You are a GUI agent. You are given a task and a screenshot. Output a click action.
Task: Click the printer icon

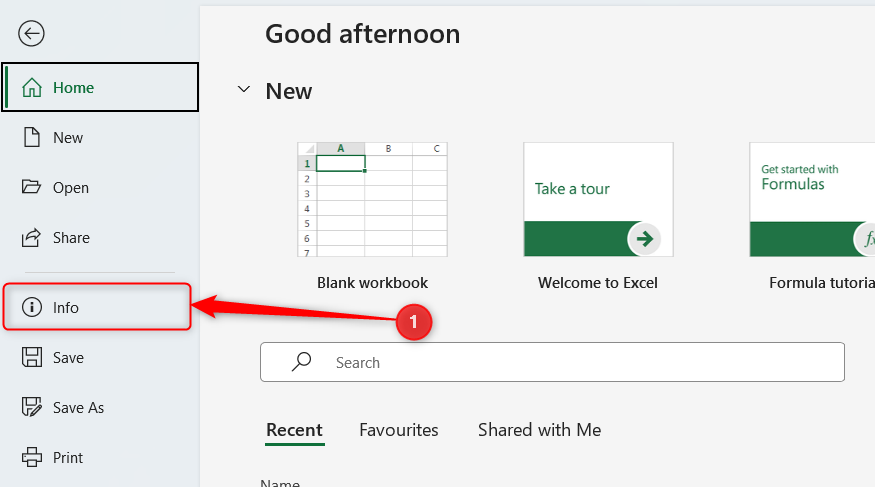click(32, 457)
